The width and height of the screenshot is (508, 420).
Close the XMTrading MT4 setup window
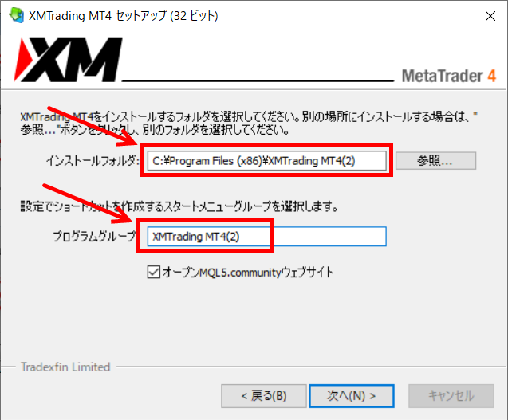(490, 16)
